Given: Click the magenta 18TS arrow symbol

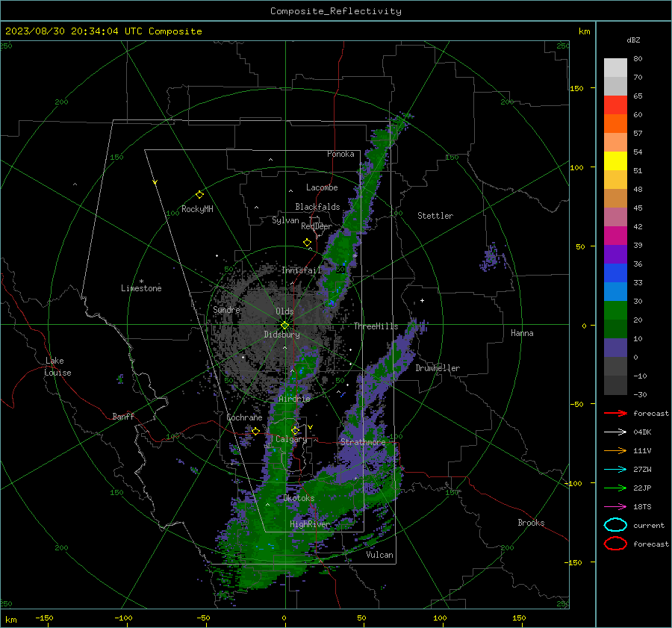Looking at the screenshot, I should click(x=615, y=507).
